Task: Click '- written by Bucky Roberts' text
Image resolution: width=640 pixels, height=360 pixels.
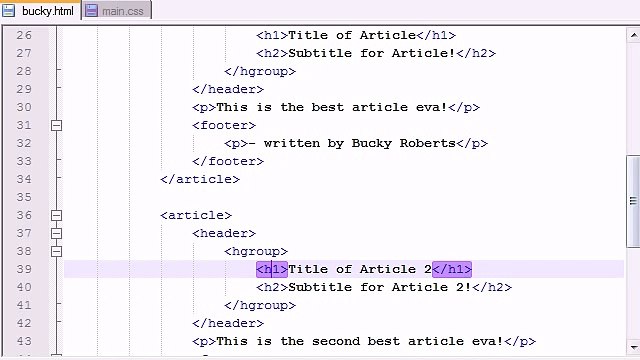Action: [352, 143]
